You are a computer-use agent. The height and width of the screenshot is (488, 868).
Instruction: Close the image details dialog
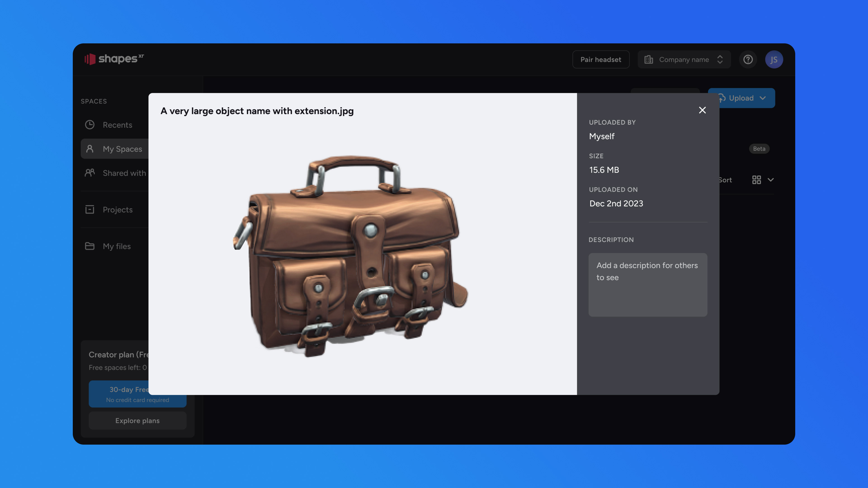pos(702,110)
